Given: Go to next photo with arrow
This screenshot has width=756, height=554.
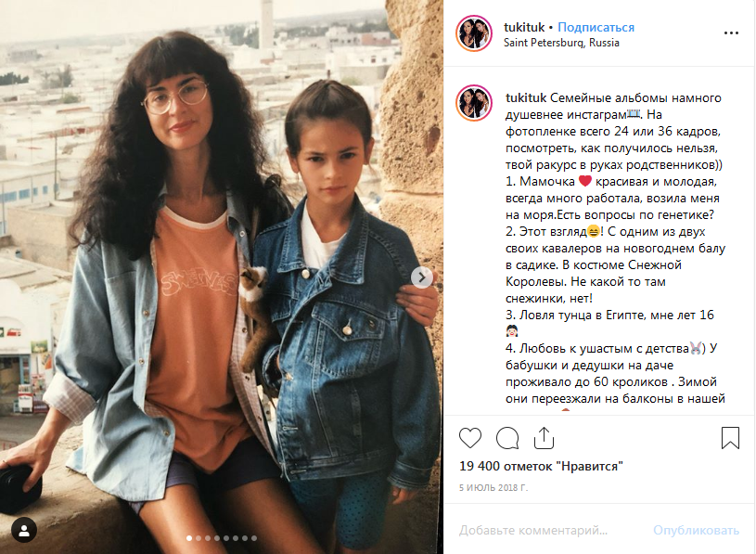Looking at the screenshot, I should pos(421,277).
